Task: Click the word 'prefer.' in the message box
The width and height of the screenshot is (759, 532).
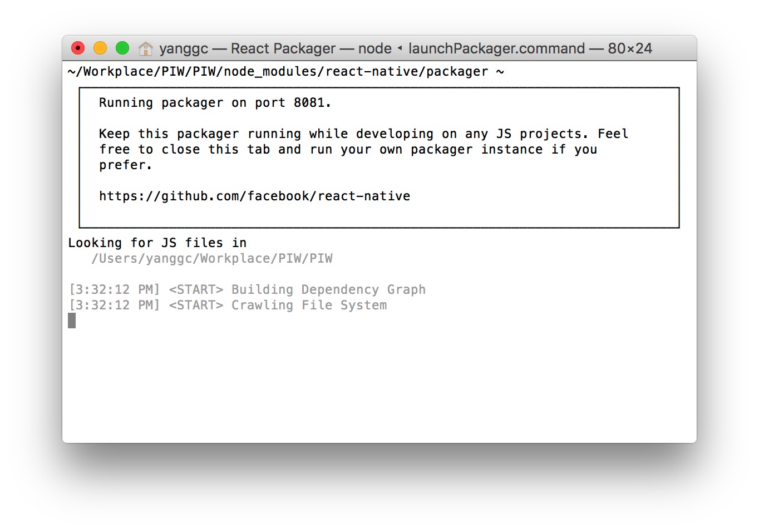Action: click(x=125, y=165)
